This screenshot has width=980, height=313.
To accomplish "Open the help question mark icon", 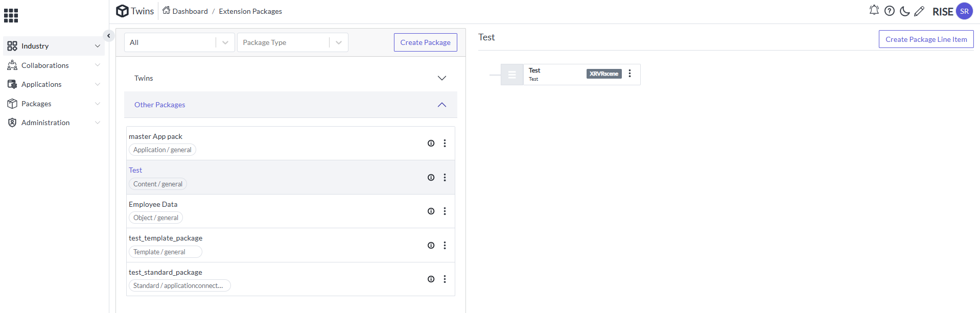I will pos(890,11).
